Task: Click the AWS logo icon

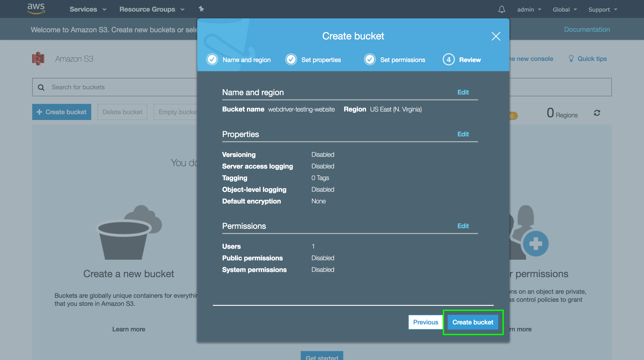Action: coord(36,9)
